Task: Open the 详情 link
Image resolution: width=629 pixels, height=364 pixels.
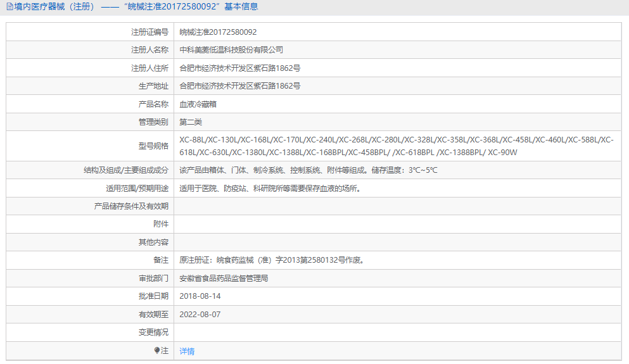Action: (x=187, y=351)
